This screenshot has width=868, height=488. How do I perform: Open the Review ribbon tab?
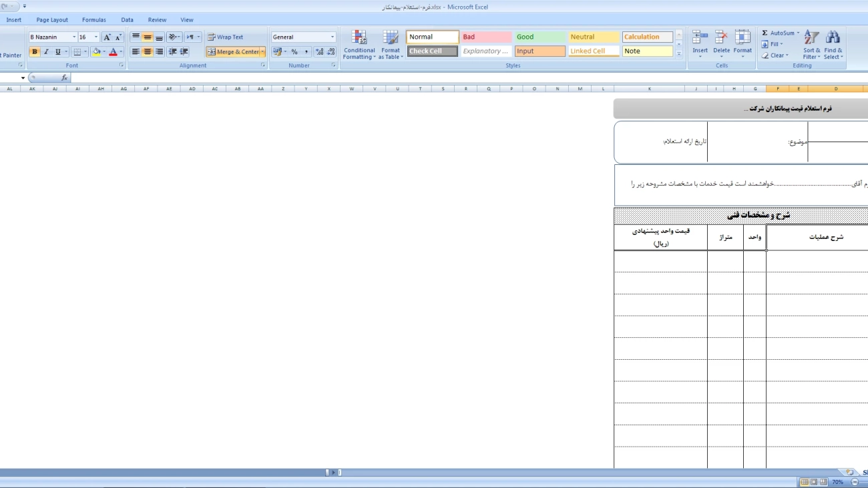158,20
